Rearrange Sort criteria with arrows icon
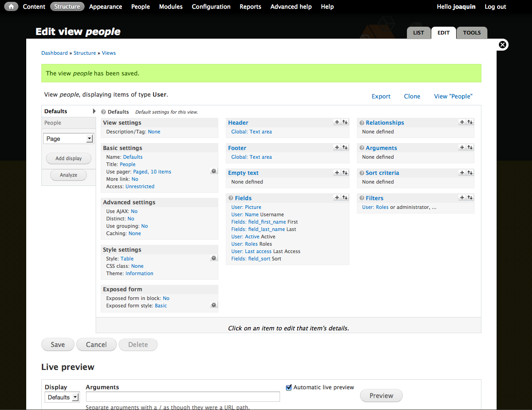This screenshot has width=532, height=410. tap(470, 173)
